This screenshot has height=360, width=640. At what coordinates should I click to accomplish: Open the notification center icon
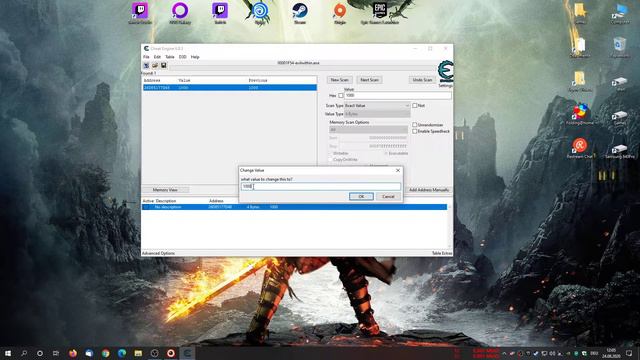(629, 353)
